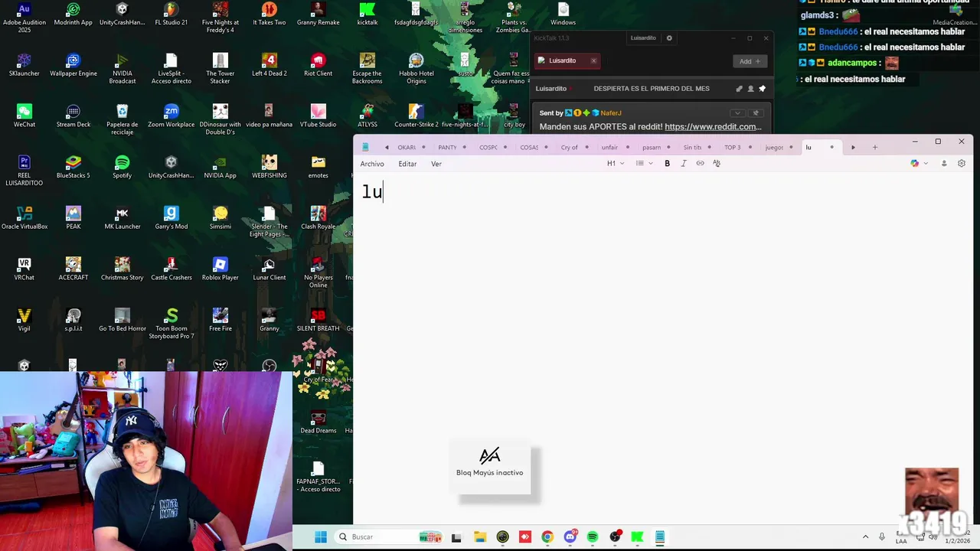Viewport: 980px width, 551px height.
Task: Open the pinned message reddit link
Action: click(713, 126)
